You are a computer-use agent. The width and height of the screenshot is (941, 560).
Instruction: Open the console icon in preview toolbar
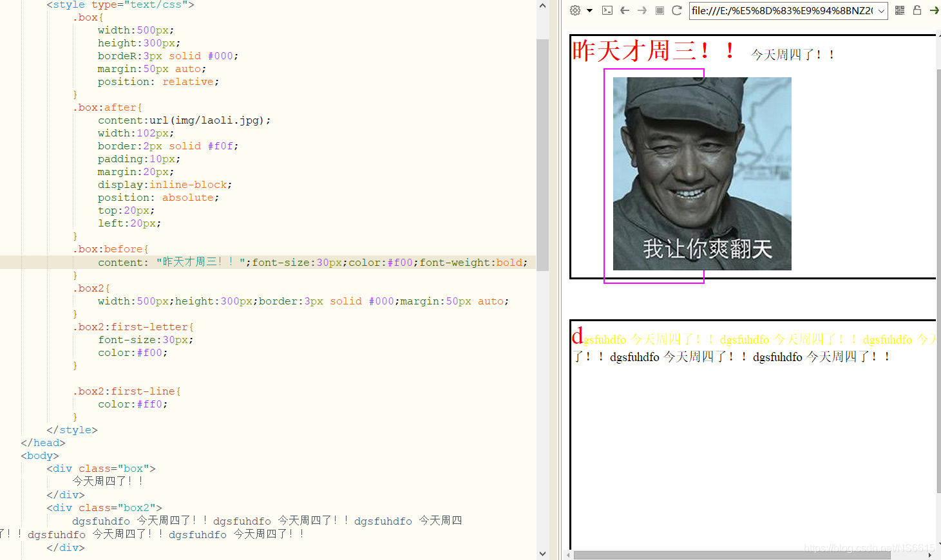tap(607, 10)
